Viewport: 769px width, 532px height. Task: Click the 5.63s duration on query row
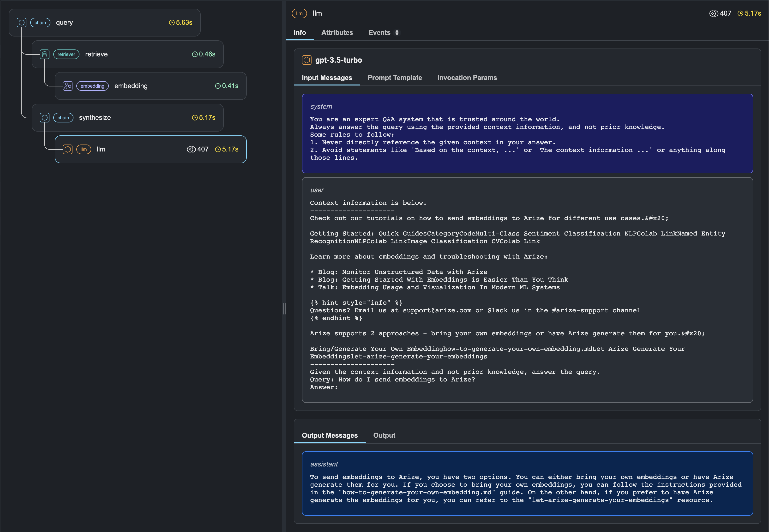pyautogui.click(x=184, y=23)
